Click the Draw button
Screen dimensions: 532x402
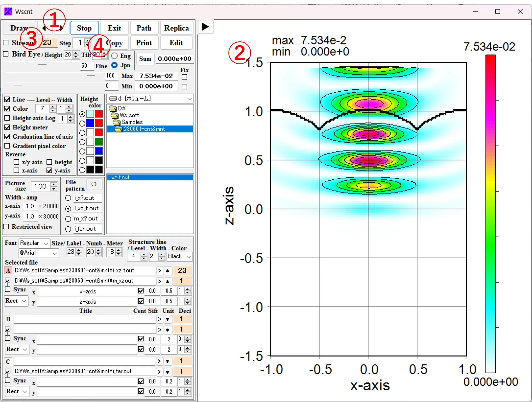[x=19, y=28]
